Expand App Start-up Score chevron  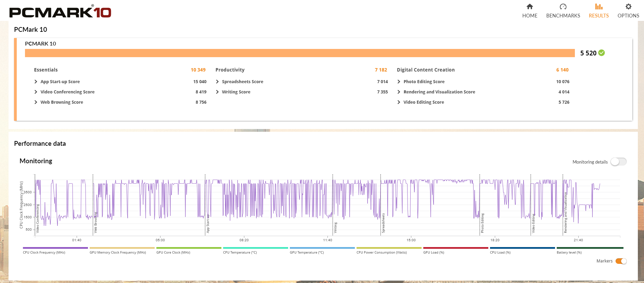36,81
